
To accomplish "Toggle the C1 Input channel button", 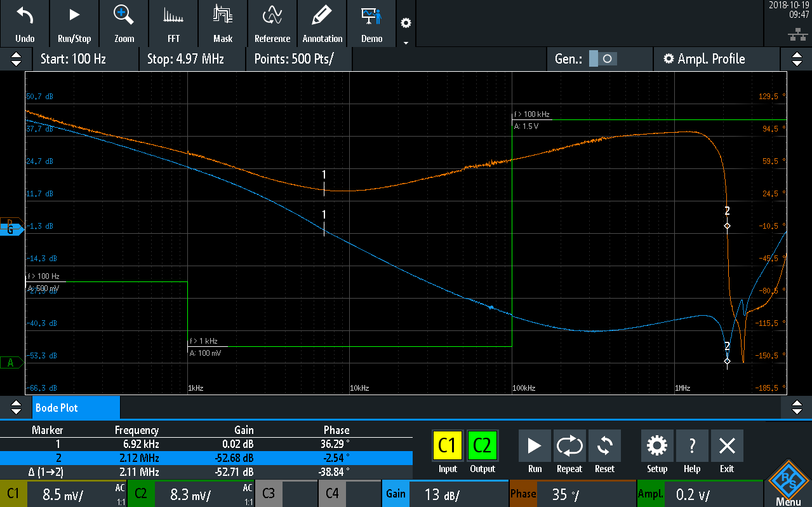I will (x=448, y=446).
